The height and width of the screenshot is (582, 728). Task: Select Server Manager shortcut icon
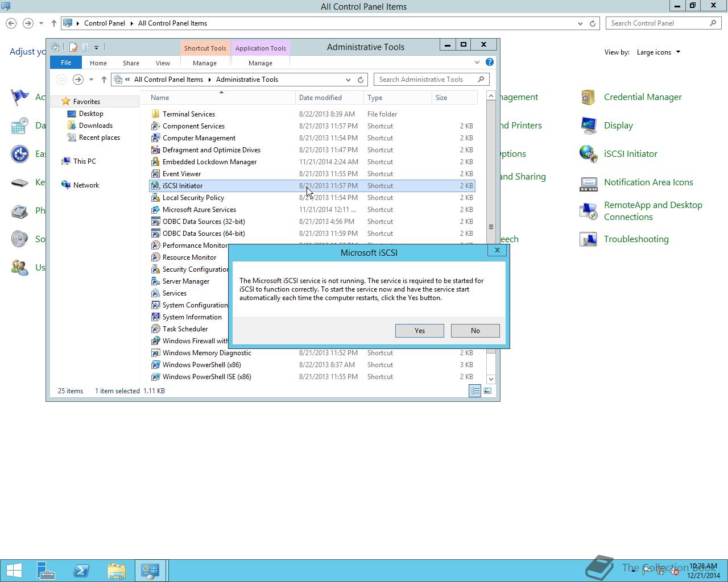[155, 281]
